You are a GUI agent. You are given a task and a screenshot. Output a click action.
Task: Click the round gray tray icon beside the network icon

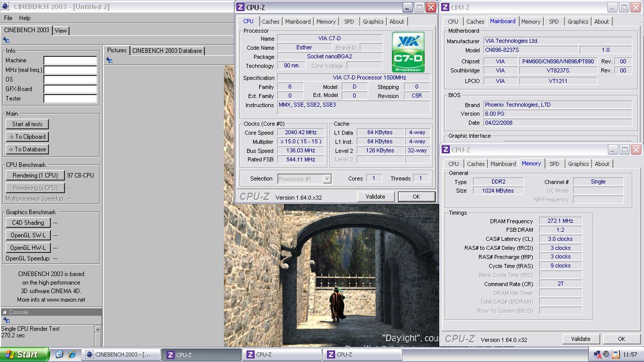[606, 354]
